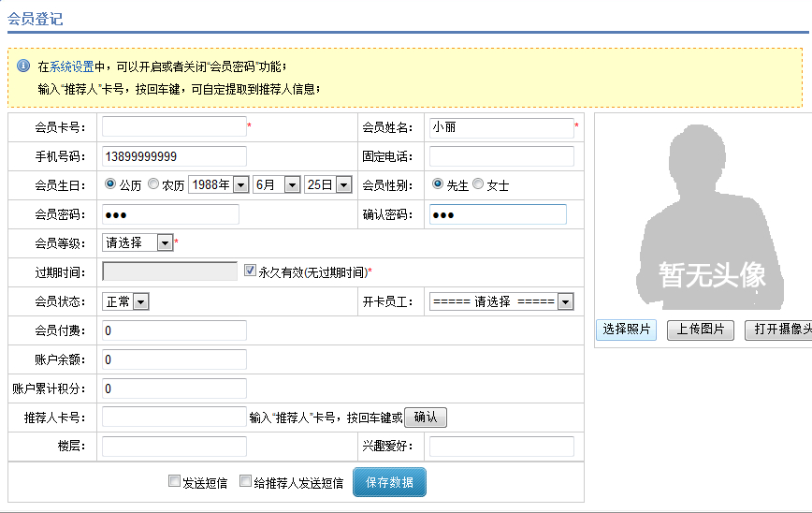
Task: Expand the 6月 birth month dropdown
Action: click(x=277, y=185)
